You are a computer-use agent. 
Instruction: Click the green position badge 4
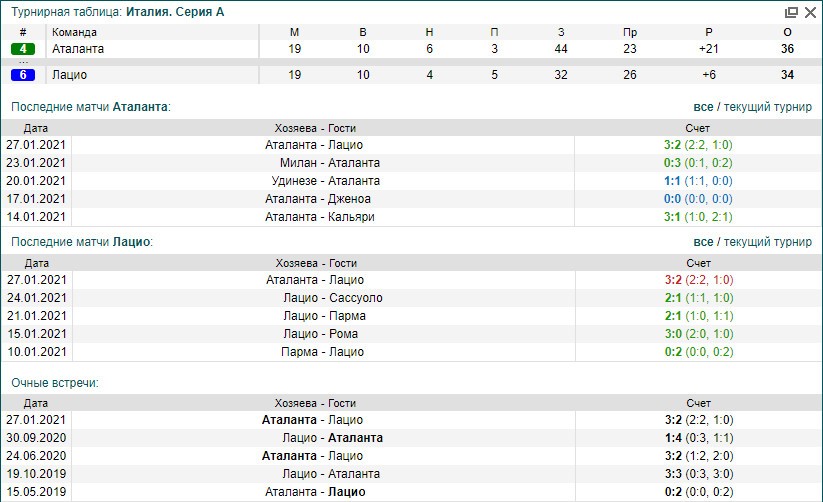[23, 49]
